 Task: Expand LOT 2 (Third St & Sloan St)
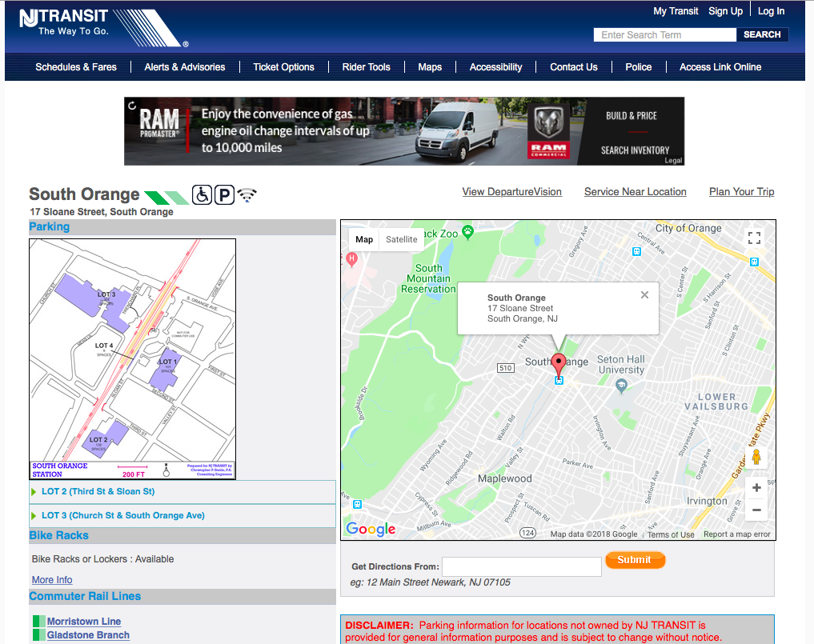pos(182,491)
